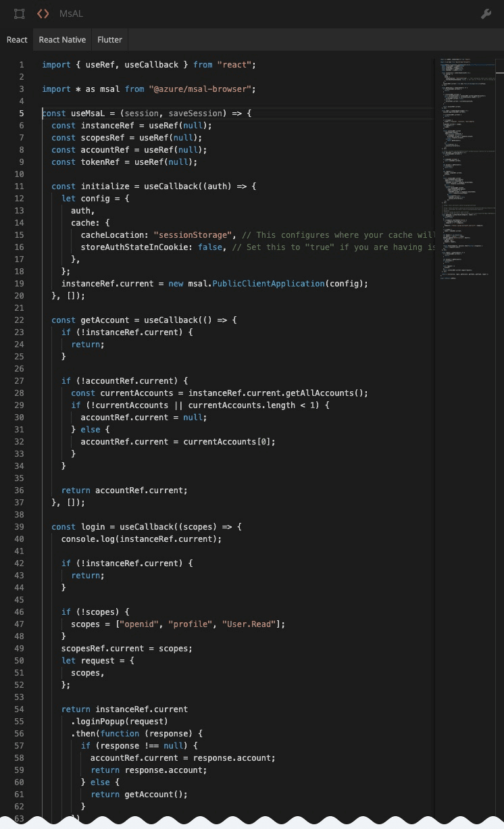Click on PublicClientApplication in code
Image resolution: width=504 pixels, height=829 pixels.
click(268, 284)
